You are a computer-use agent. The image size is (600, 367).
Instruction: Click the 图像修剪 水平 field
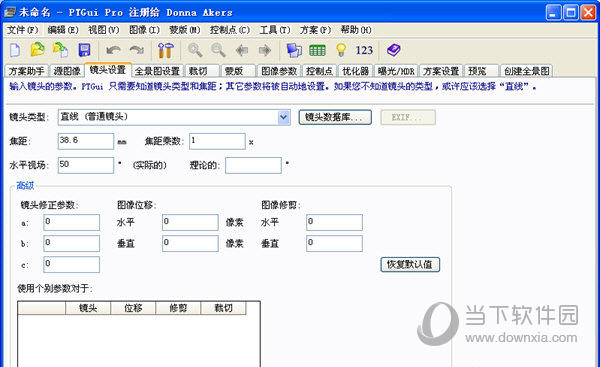coord(334,222)
